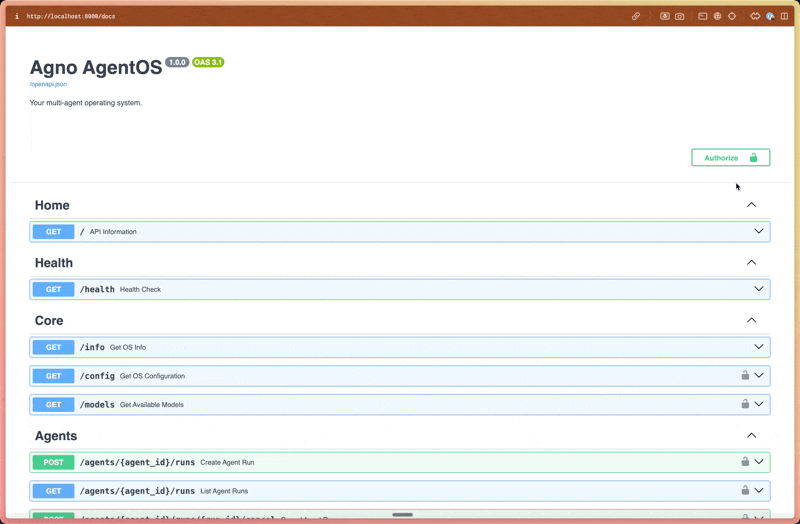Click the lock icon on the GET /models row

pyautogui.click(x=745, y=404)
